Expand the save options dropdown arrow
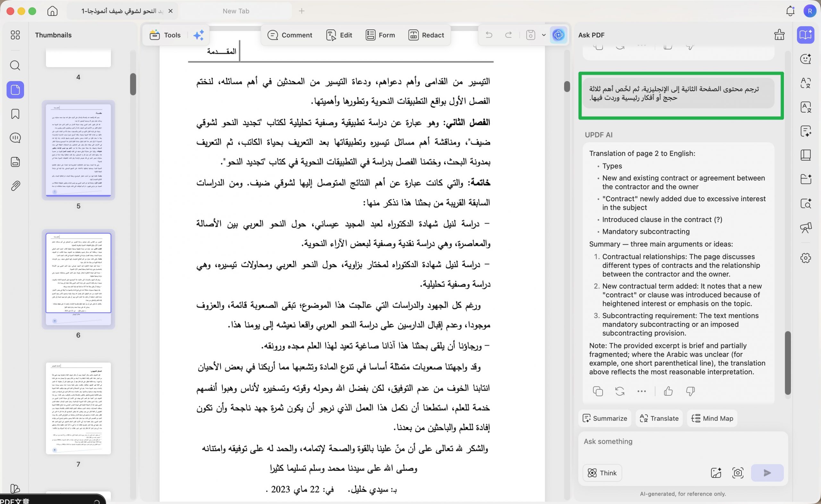Viewport: 821px width, 504px height. [544, 35]
